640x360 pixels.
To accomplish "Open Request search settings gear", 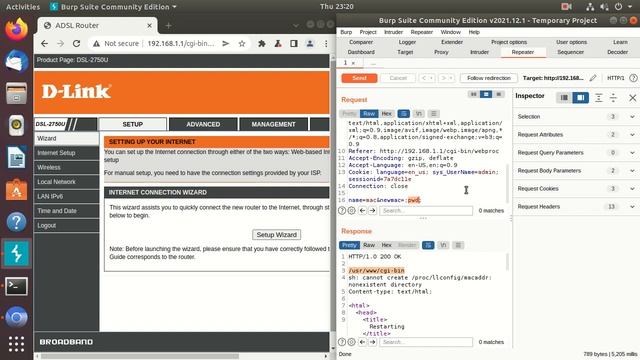I will tap(351, 211).
